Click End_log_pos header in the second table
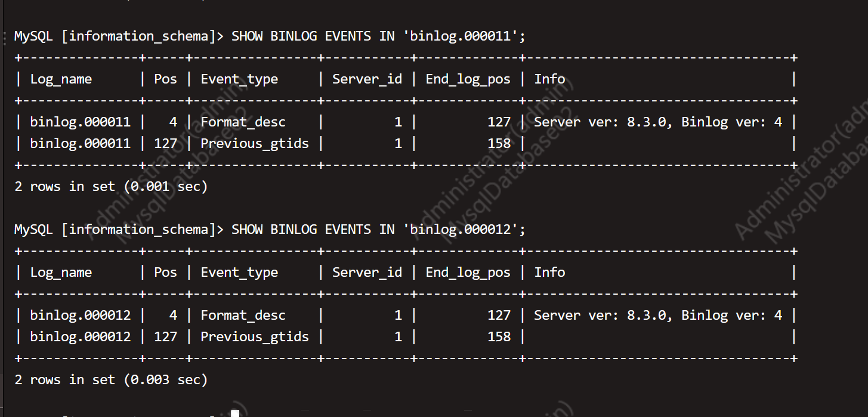This screenshot has width=868, height=417. 468,273
